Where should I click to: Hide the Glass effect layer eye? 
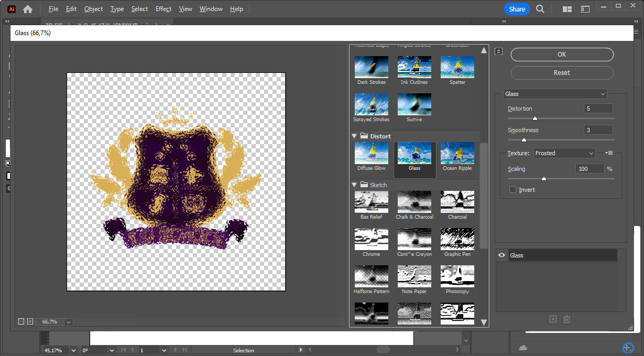[x=501, y=255]
